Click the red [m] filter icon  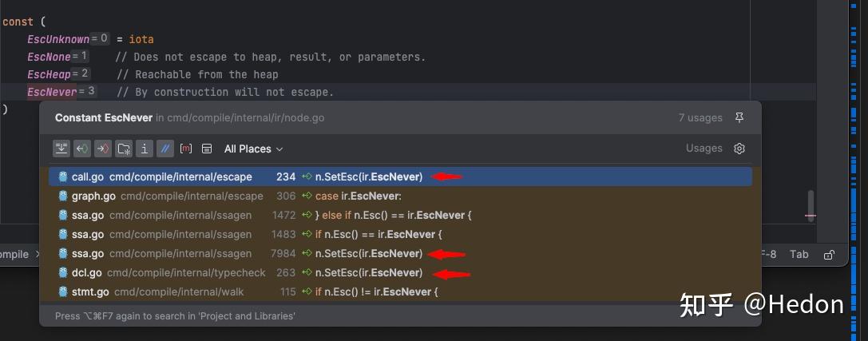click(186, 149)
